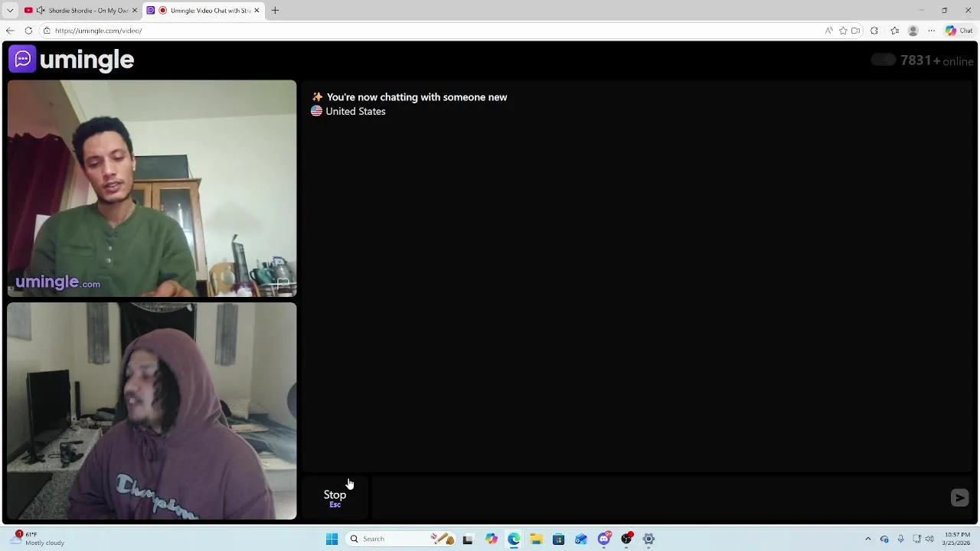This screenshot has width=980, height=551.
Task: Switch to the Shordie Shordie YouTube tab
Action: [x=80, y=11]
